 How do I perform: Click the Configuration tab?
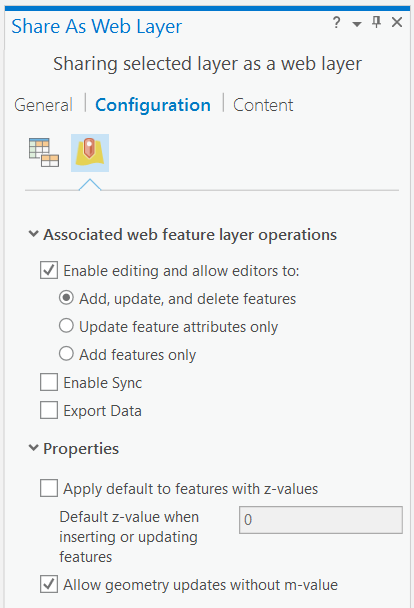[x=153, y=105]
